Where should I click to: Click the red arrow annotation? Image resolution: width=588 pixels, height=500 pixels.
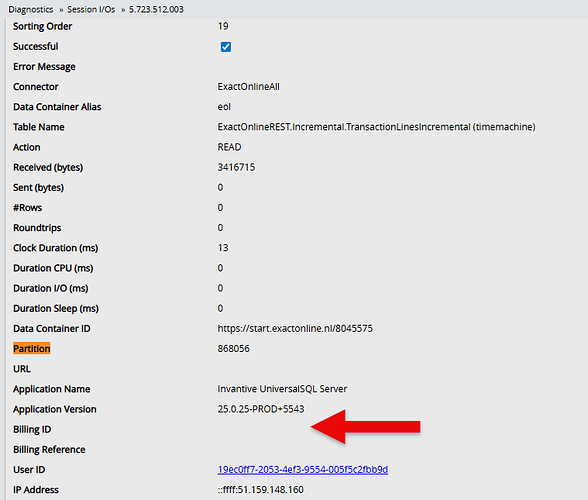tap(366, 427)
